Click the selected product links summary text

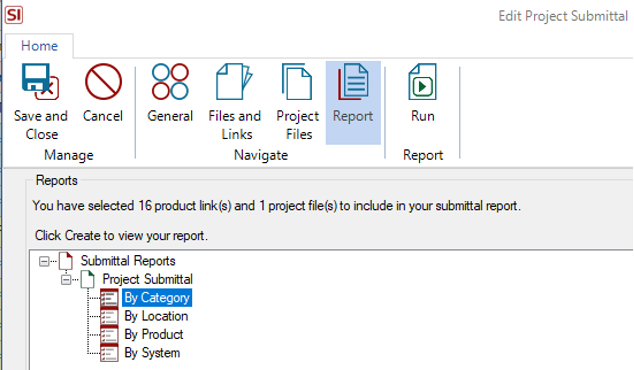(x=277, y=206)
